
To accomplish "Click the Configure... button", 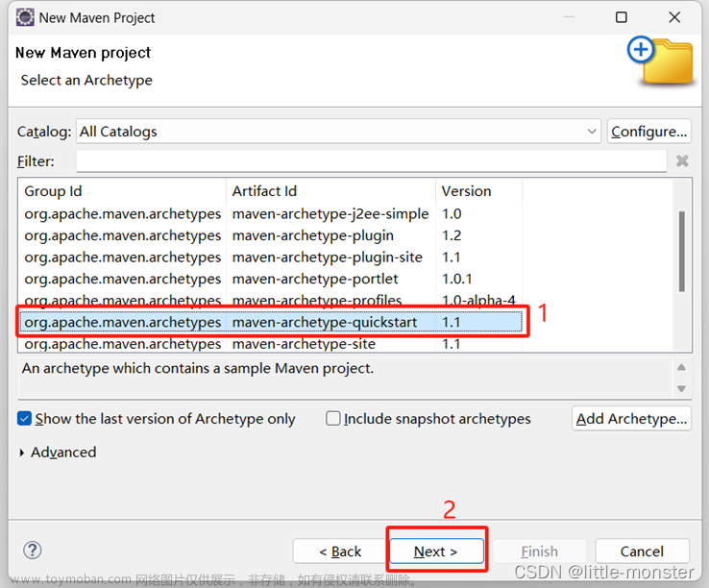I will coord(648,132).
